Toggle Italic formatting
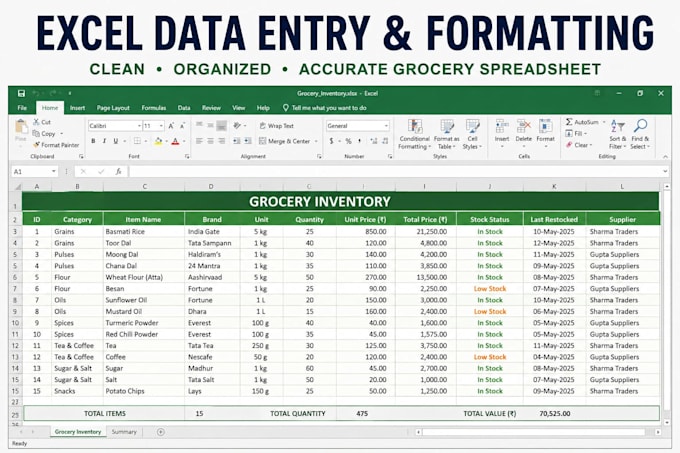The height and width of the screenshot is (453, 680). click(104, 141)
